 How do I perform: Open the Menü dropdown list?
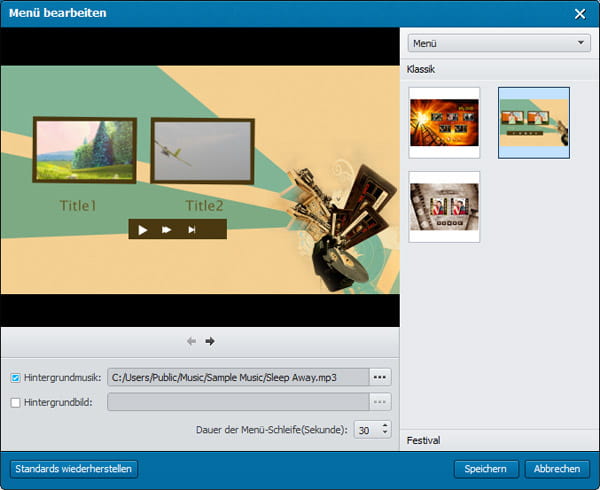tap(498, 44)
